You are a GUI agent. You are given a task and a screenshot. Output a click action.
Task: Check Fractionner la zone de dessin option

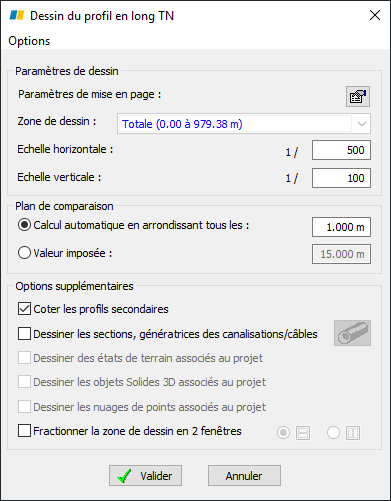(24, 431)
